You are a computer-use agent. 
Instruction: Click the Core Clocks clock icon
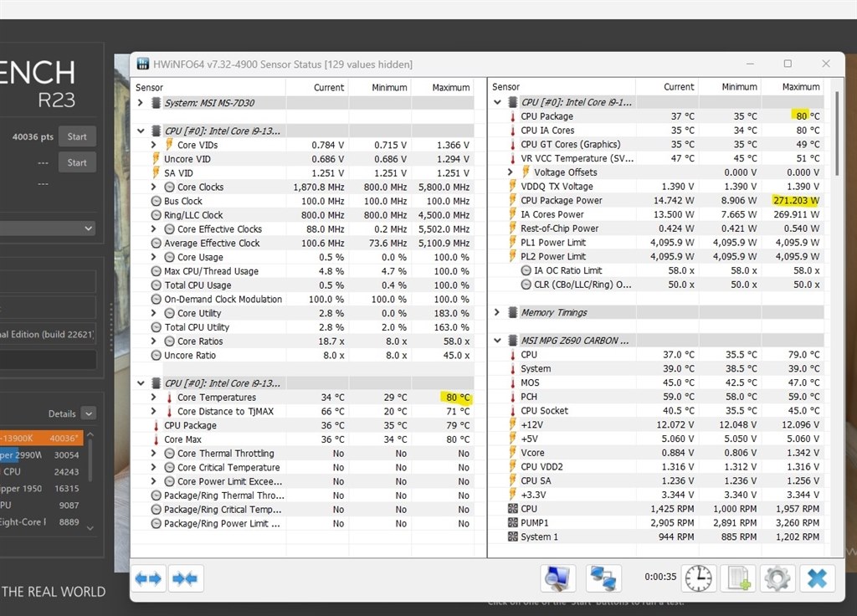[169, 187]
